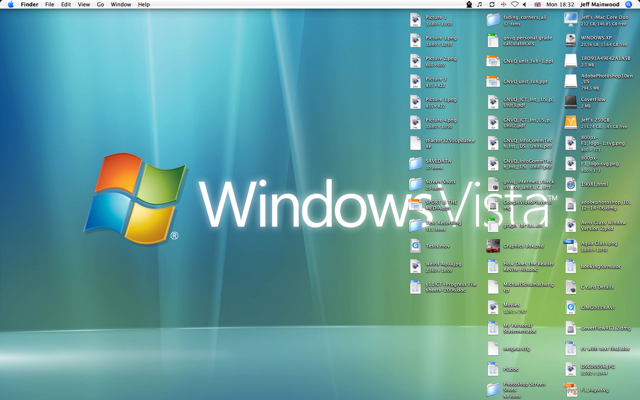Viewport: 640px width, 400px height.
Task: Click the Spotlight search icon
Action: click(629, 4)
